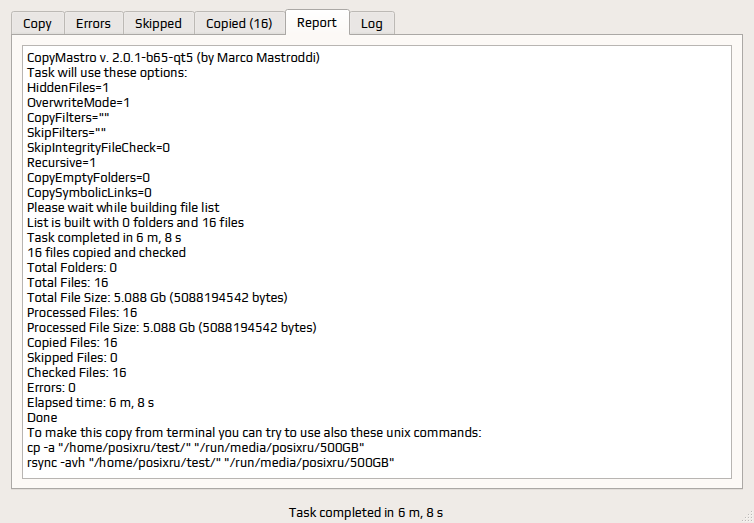Screen dimensions: 754x523
Task: Click the Recursive=1 line
Action: [61, 162]
